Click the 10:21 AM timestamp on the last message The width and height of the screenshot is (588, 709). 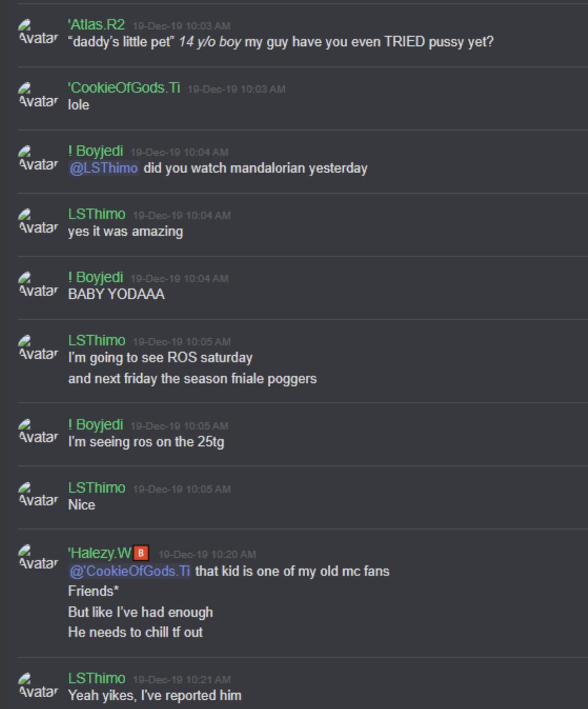pyautogui.click(x=182, y=679)
